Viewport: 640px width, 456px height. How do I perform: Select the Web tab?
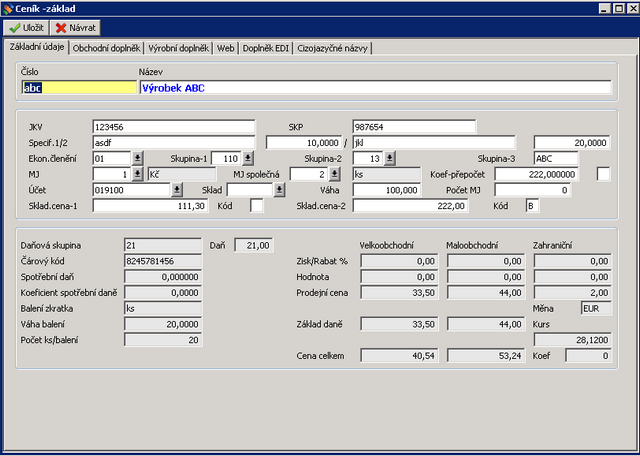(226, 47)
